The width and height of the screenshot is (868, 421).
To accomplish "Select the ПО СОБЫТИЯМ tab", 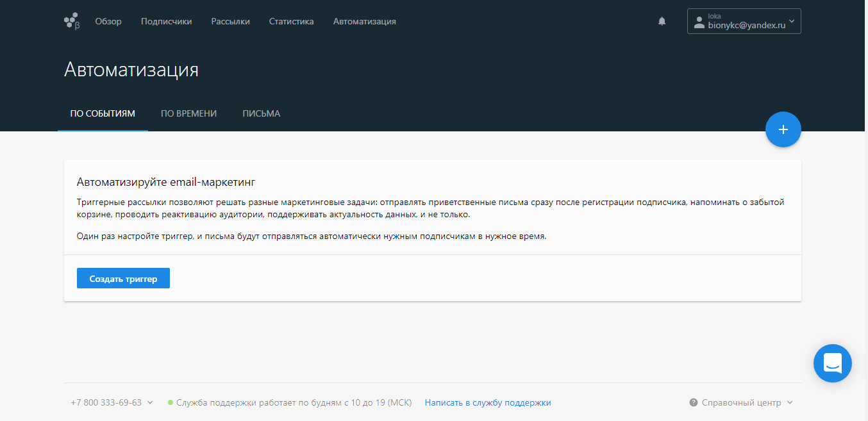I will (103, 113).
